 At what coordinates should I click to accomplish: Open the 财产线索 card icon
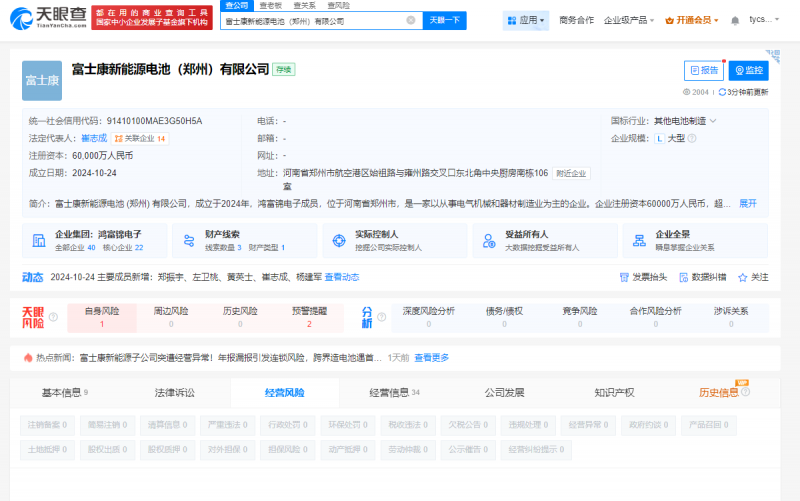189,240
